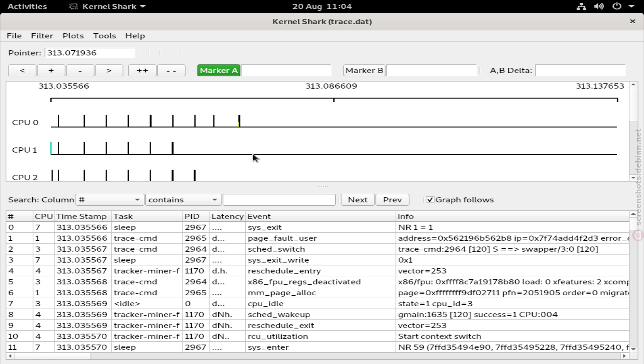644x364 pixels.
Task: Click the Prev search button
Action: [x=393, y=200]
